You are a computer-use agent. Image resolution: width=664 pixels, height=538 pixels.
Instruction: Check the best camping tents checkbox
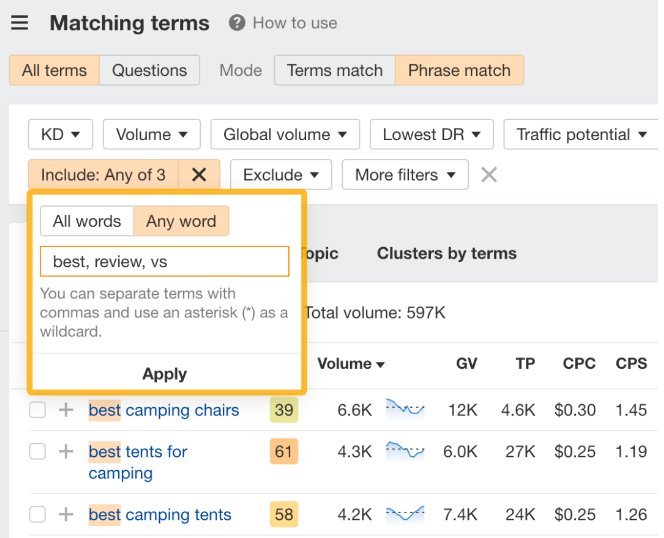(x=37, y=515)
